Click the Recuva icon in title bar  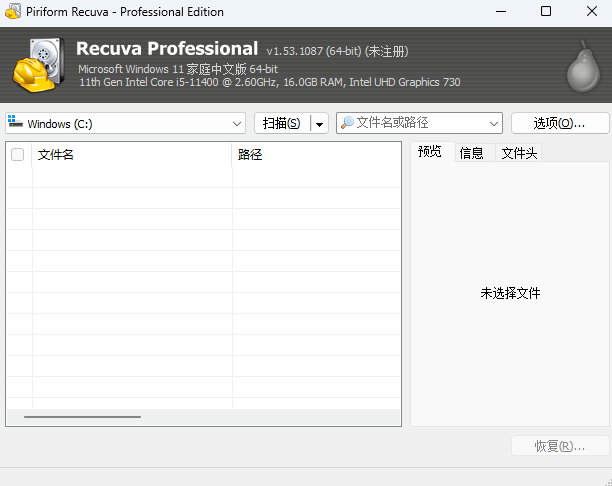click(x=13, y=11)
